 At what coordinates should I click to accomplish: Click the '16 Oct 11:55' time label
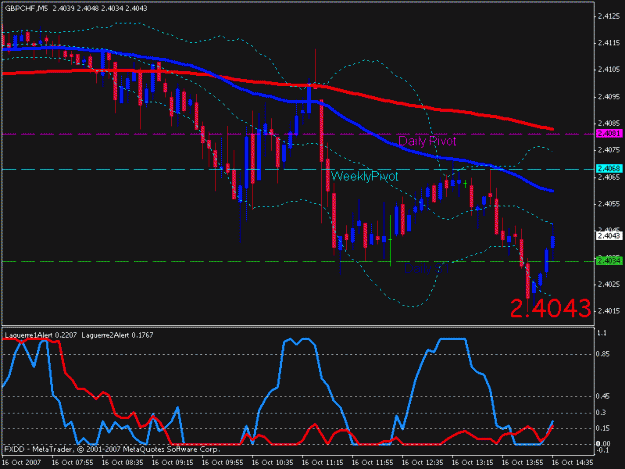click(373, 463)
